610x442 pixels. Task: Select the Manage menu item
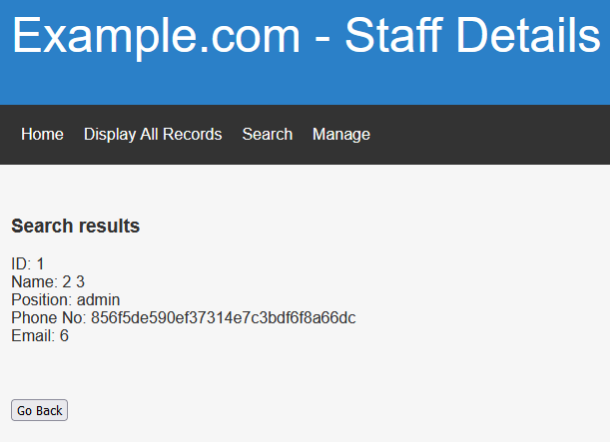[341, 134]
